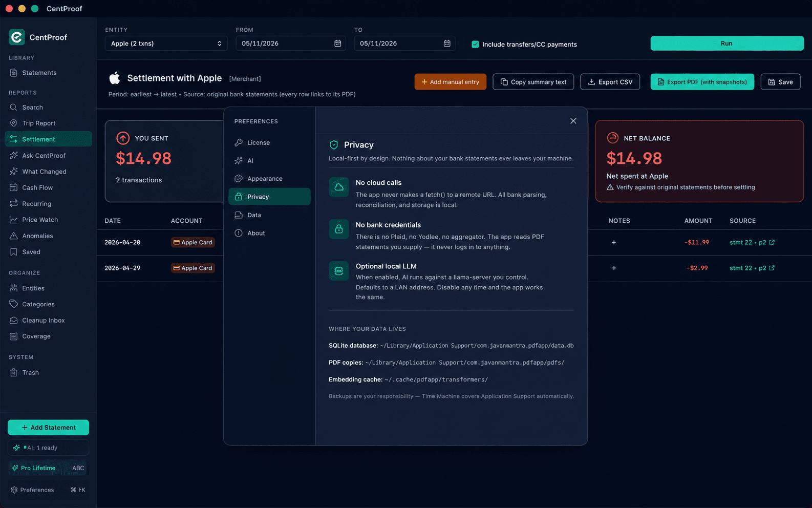Click the DATE column header
This screenshot has height=508, width=812.
point(113,221)
